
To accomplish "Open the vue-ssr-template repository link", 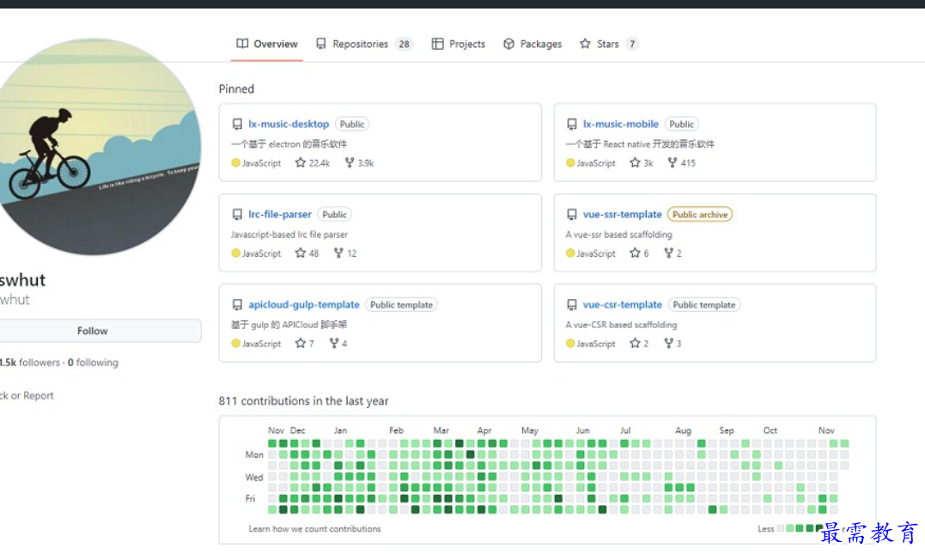I will 623,214.
